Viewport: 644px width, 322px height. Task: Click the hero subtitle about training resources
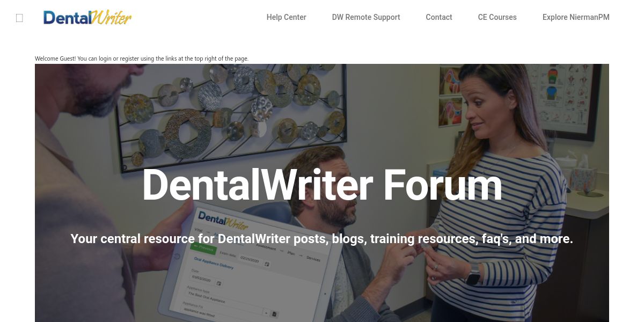click(322, 239)
